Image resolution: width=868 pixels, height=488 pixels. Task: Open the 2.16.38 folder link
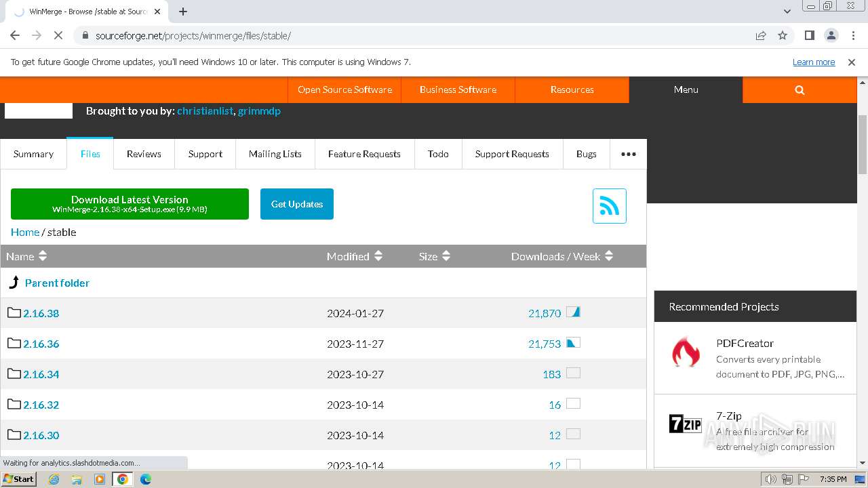coord(41,313)
